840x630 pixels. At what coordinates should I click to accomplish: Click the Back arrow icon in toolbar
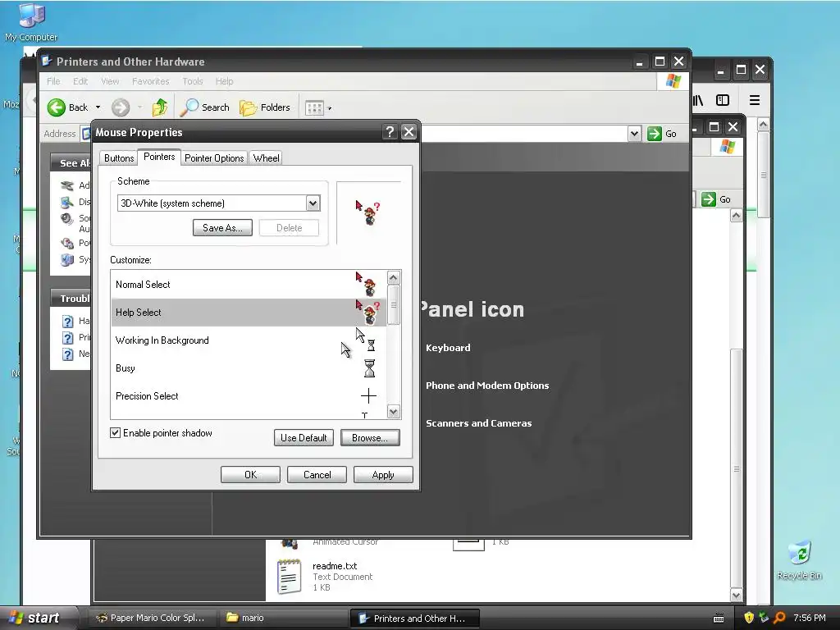(x=57, y=107)
